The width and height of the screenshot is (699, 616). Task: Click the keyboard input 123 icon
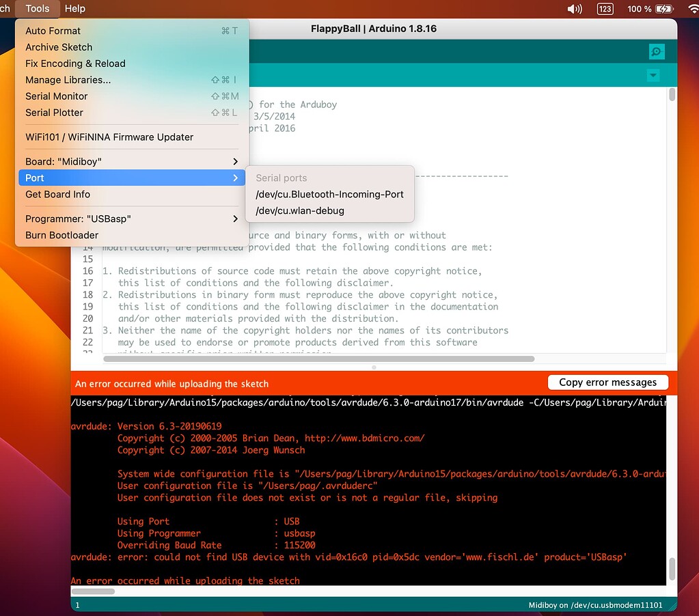pos(605,9)
